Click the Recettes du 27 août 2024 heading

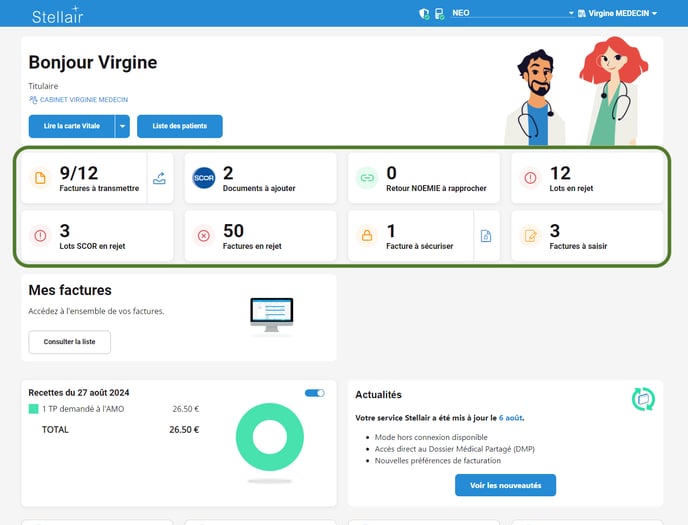79,393
